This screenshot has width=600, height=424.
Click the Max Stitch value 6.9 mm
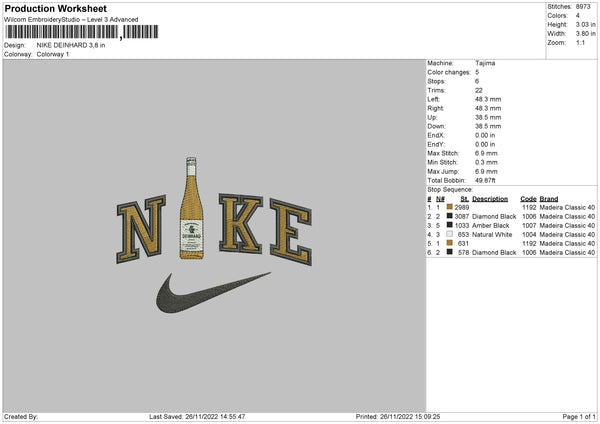coord(486,153)
